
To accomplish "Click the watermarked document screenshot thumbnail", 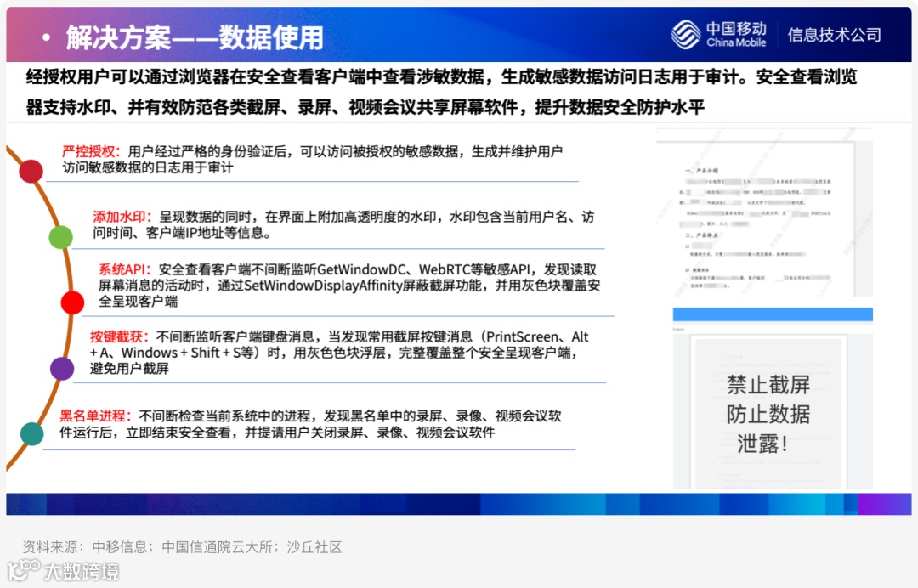I will tap(765, 214).
